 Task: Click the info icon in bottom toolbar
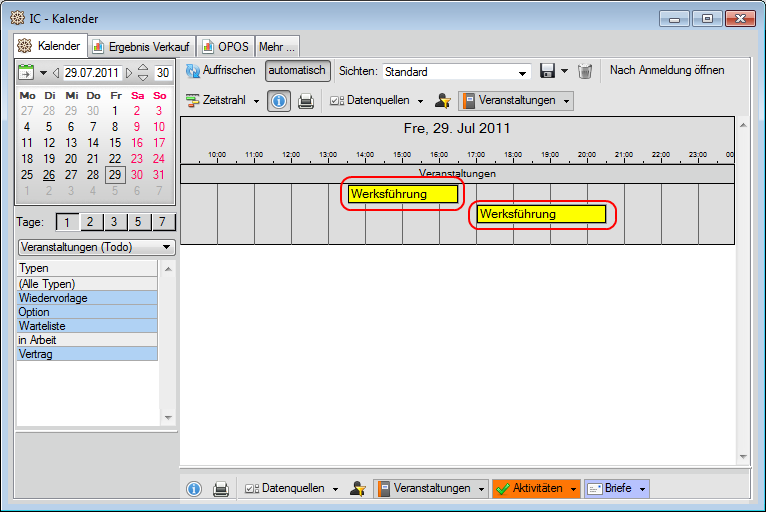click(194, 489)
